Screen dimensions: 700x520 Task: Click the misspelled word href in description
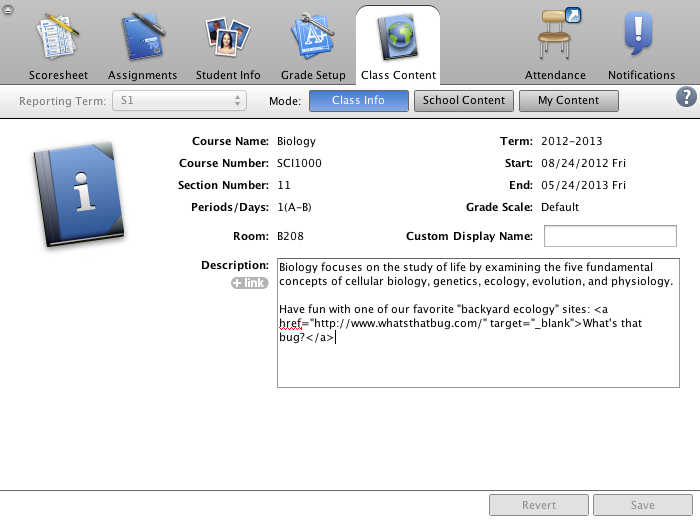point(290,323)
